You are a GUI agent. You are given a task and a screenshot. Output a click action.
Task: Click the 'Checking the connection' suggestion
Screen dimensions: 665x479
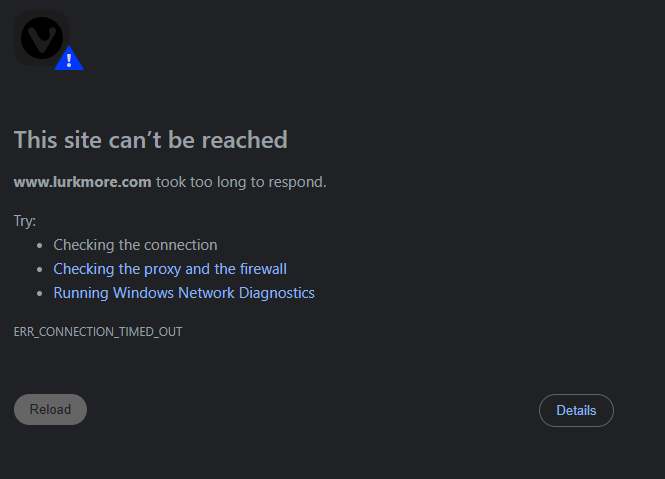click(x=135, y=245)
